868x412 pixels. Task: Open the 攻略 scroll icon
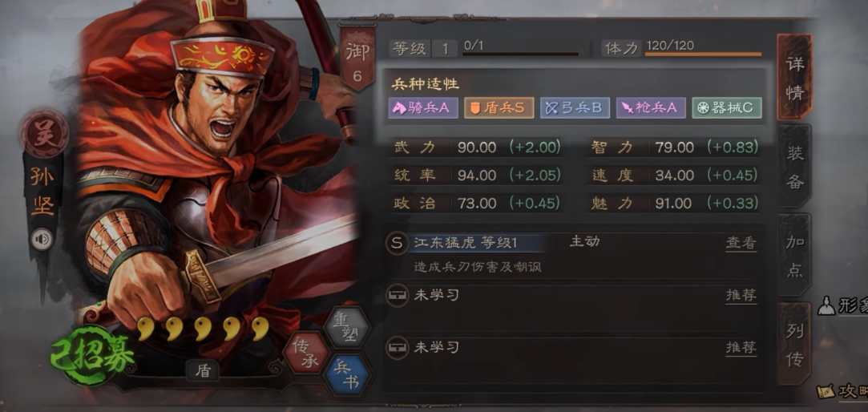[826, 391]
